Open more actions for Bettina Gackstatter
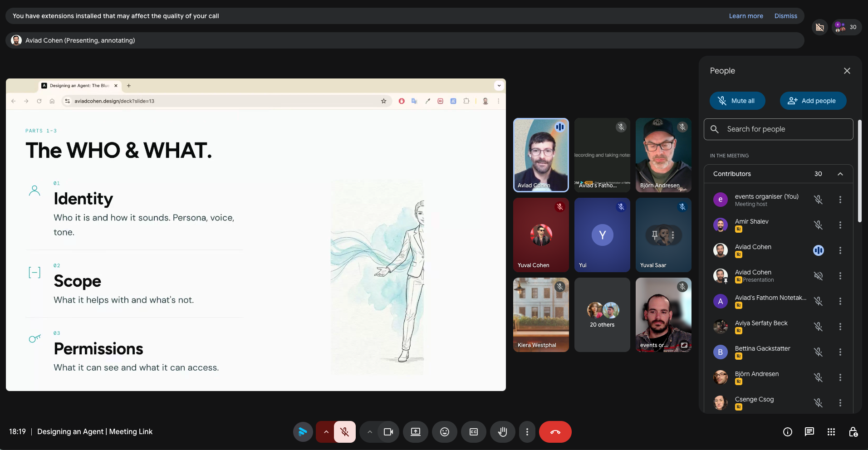Screen dimensions: 868x450 (840, 352)
